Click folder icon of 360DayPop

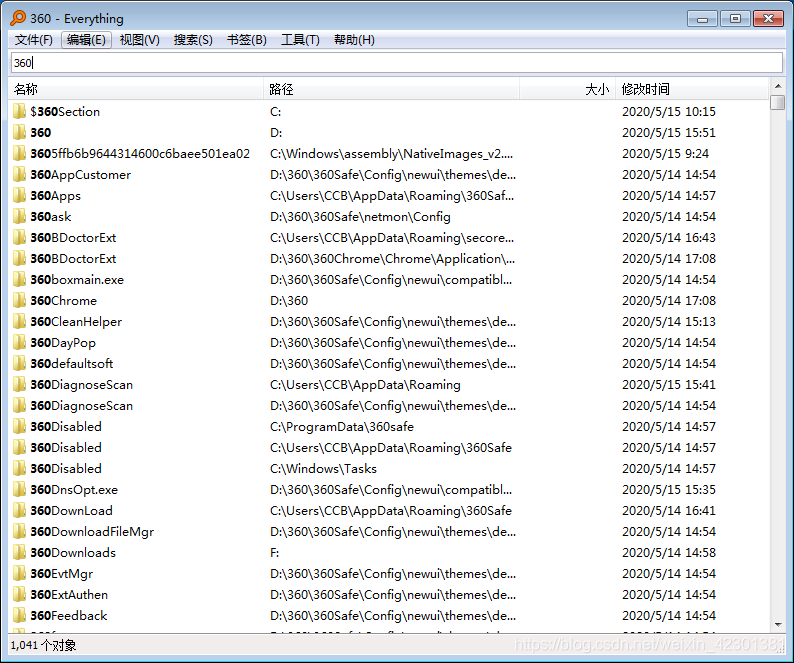click(19, 343)
